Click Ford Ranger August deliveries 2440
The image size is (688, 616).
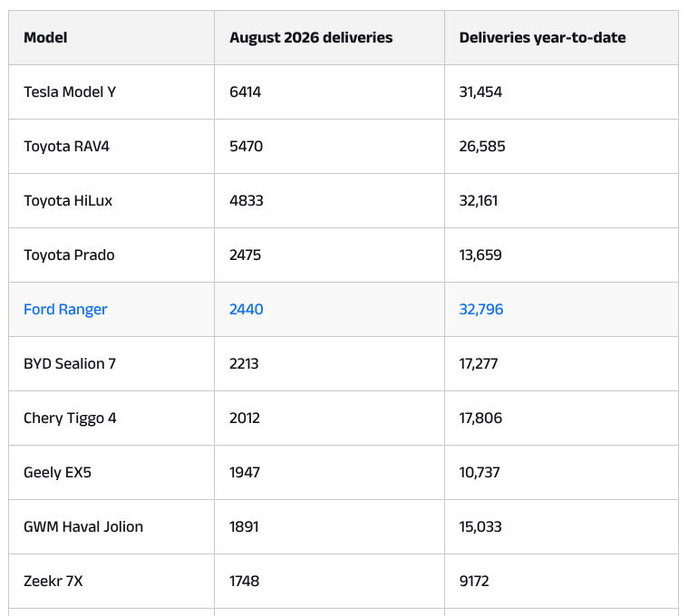click(x=247, y=310)
